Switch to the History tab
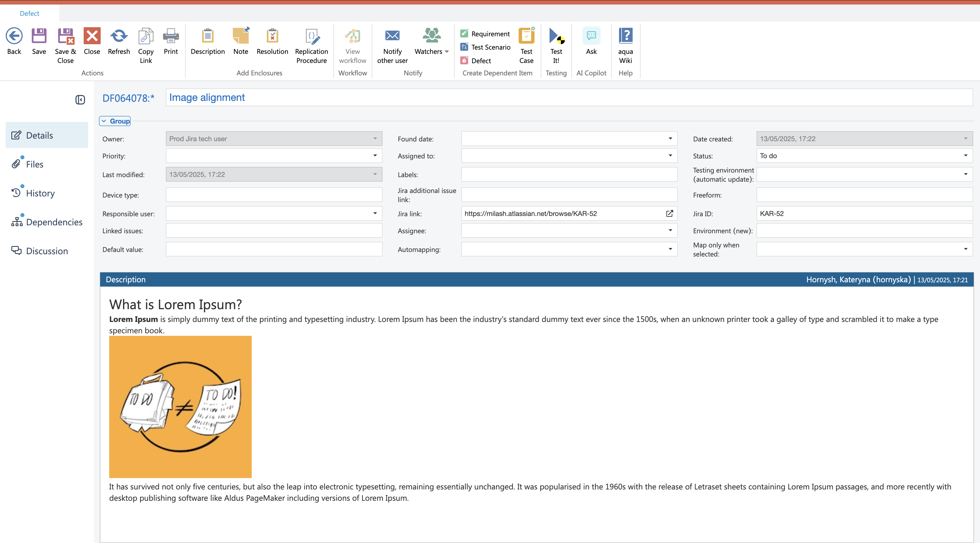The width and height of the screenshot is (980, 543). pos(40,193)
